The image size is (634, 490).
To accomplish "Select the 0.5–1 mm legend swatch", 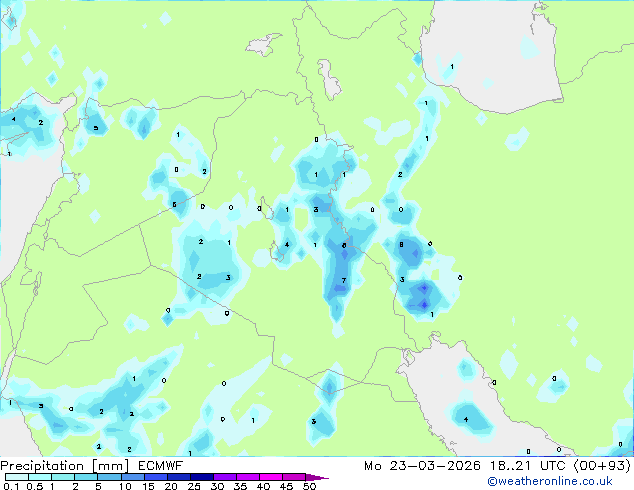I will (40, 477).
